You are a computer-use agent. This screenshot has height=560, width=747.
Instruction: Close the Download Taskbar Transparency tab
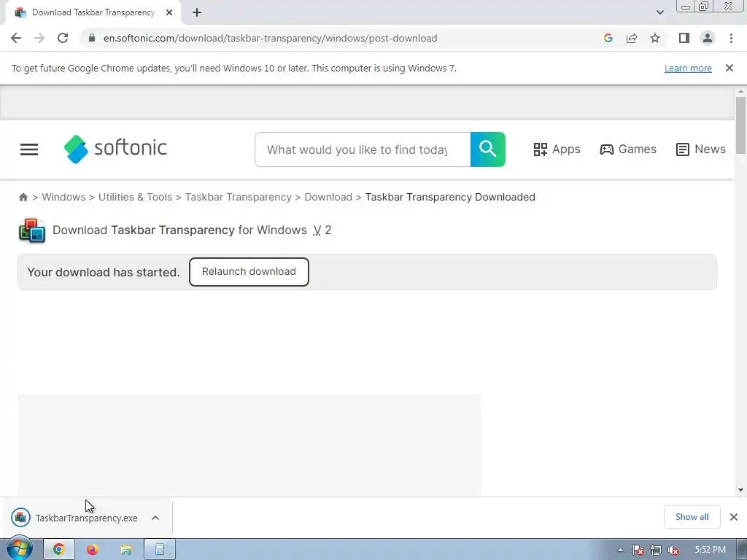[169, 12]
